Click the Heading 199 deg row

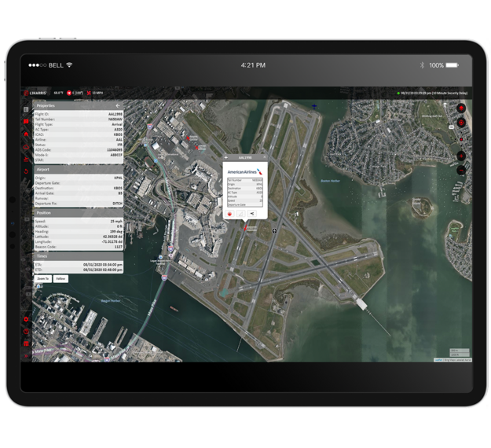[79, 231]
